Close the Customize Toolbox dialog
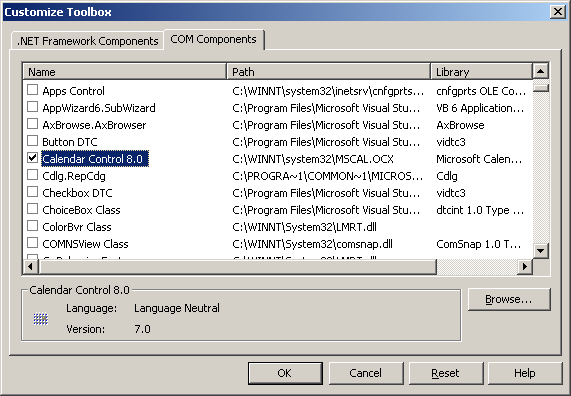Image resolution: width=571 pixels, height=396 pixels. (x=558, y=12)
